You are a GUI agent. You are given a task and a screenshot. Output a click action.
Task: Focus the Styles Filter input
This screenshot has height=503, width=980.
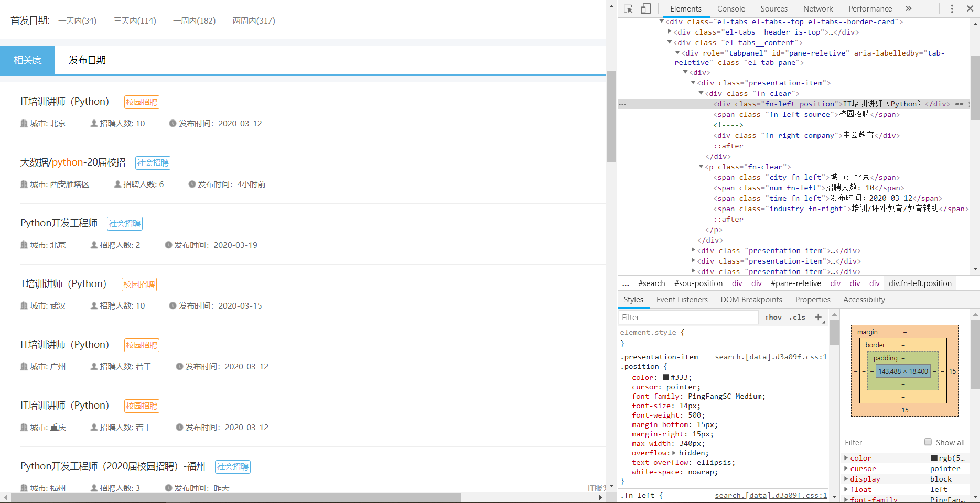coord(688,317)
